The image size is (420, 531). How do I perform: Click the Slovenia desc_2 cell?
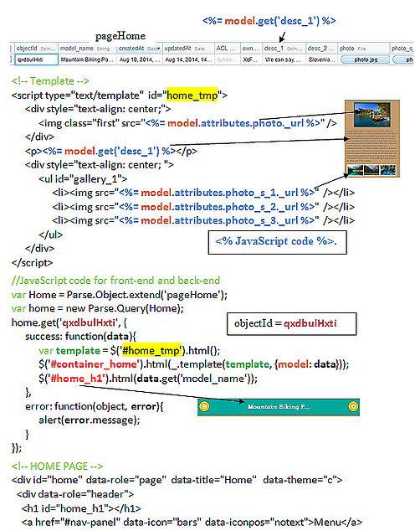pyautogui.click(x=321, y=59)
